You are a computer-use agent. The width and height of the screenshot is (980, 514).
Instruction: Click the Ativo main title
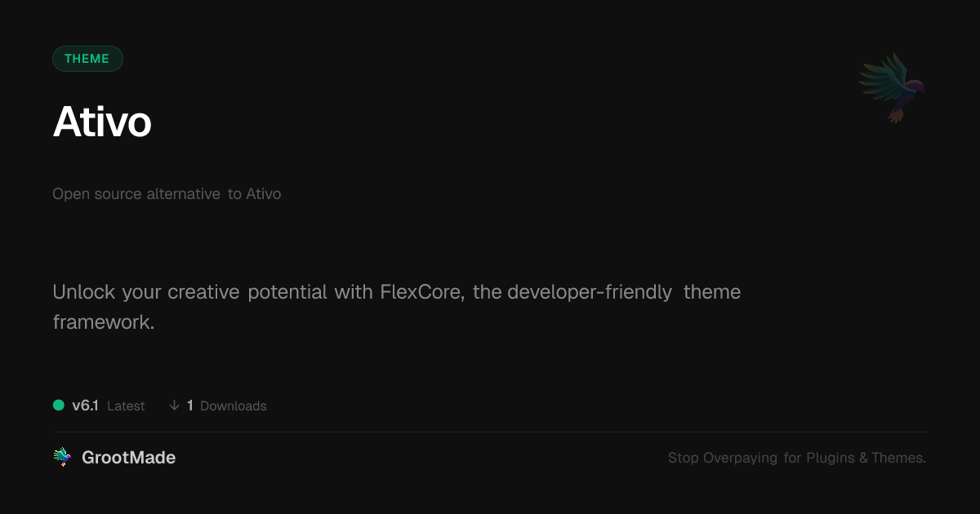point(102,122)
